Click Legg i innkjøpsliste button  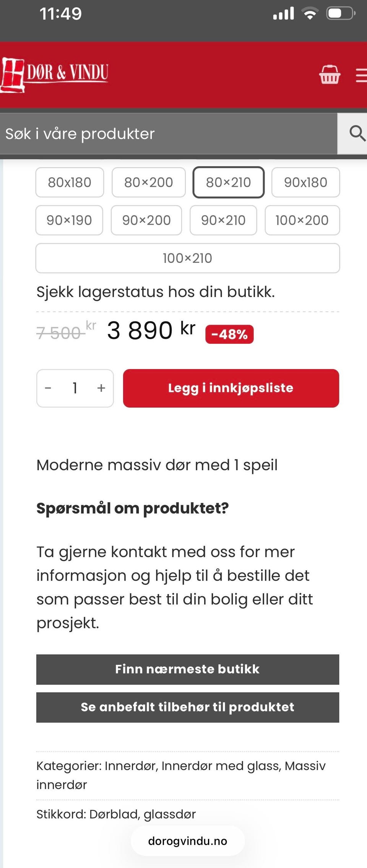pos(231,388)
